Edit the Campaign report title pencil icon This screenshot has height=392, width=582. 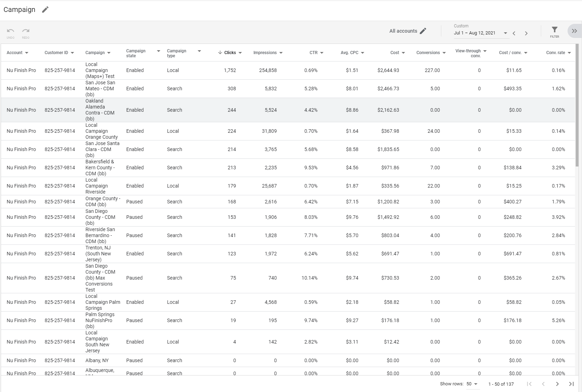(x=45, y=10)
